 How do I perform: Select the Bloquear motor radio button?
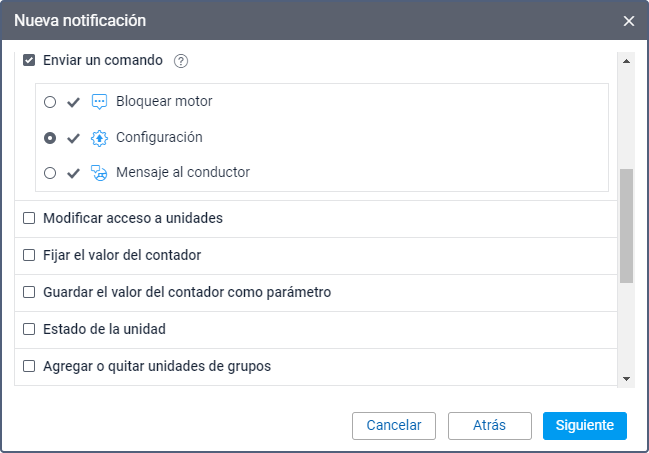pos(50,102)
